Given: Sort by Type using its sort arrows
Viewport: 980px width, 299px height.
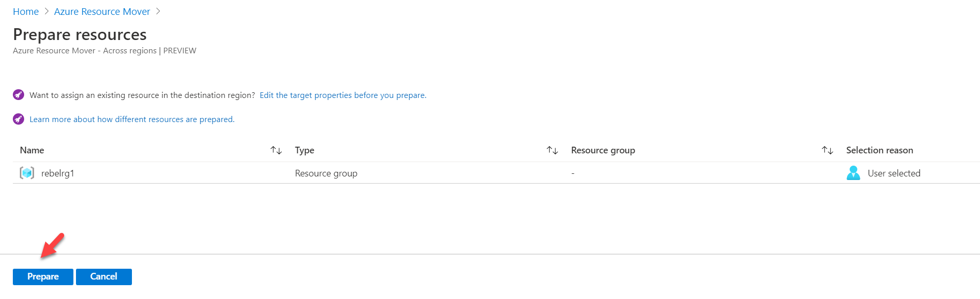Looking at the screenshot, I should point(552,150).
